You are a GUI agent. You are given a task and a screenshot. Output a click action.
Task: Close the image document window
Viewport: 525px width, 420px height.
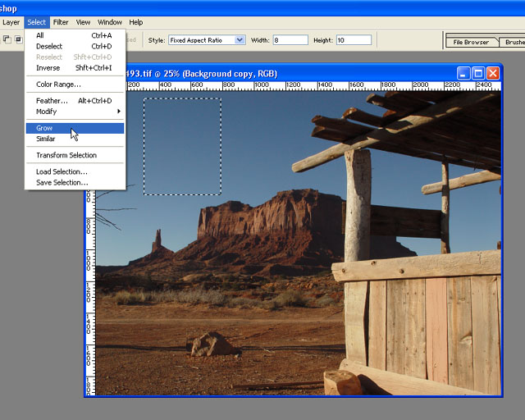tap(493, 73)
